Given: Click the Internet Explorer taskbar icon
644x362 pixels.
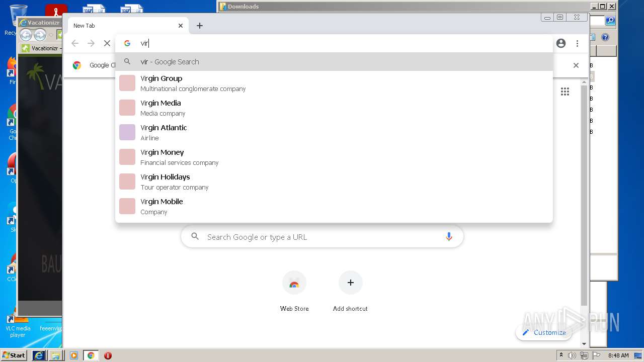Looking at the screenshot, I should pos(39,355).
